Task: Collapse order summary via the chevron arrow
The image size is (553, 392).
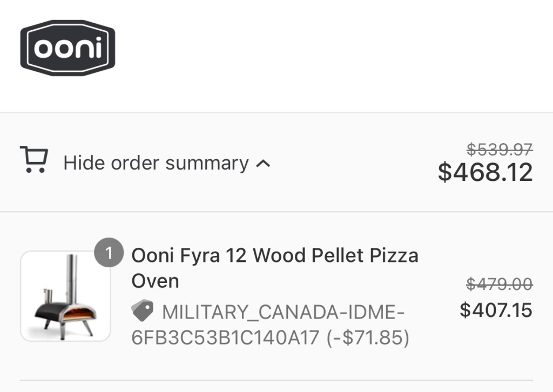Action: tap(262, 164)
